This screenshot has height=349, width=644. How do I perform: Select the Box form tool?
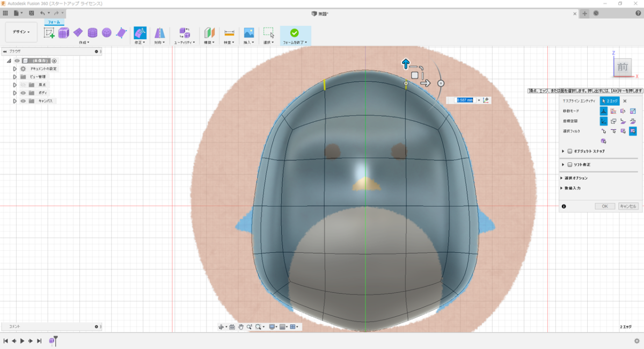pyautogui.click(x=64, y=33)
